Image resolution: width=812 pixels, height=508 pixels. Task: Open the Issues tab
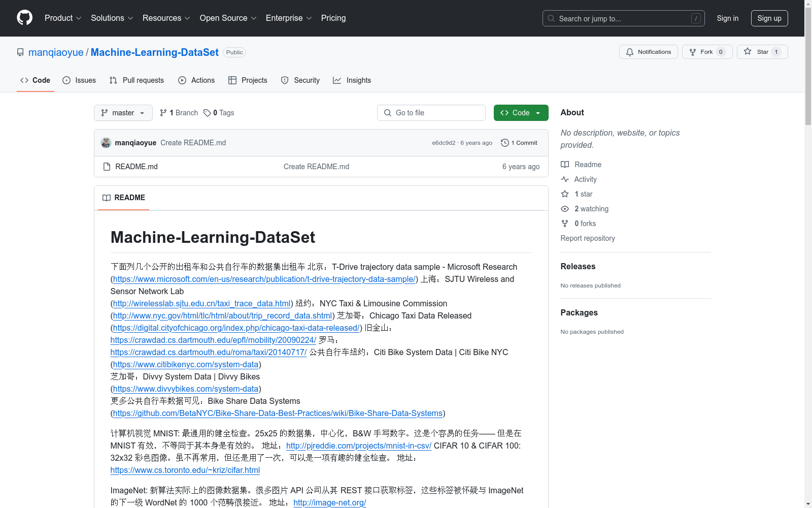pyautogui.click(x=79, y=80)
